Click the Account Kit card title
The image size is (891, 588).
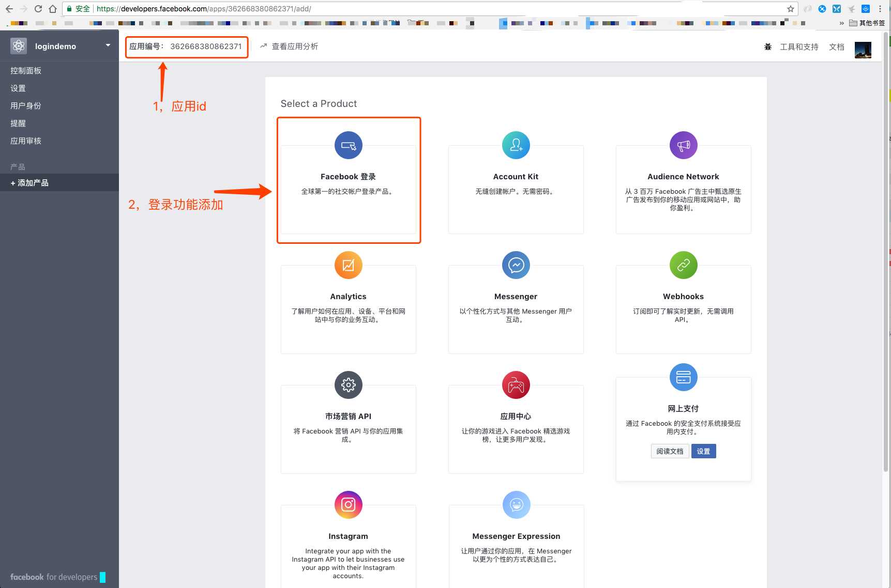tap(516, 177)
